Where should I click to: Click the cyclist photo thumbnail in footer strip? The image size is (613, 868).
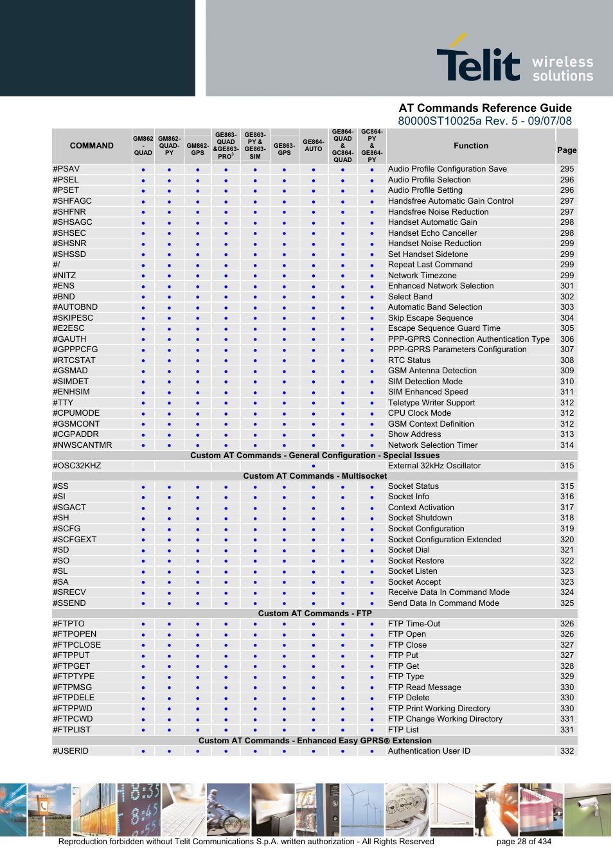pyautogui.click(x=227, y=810)
